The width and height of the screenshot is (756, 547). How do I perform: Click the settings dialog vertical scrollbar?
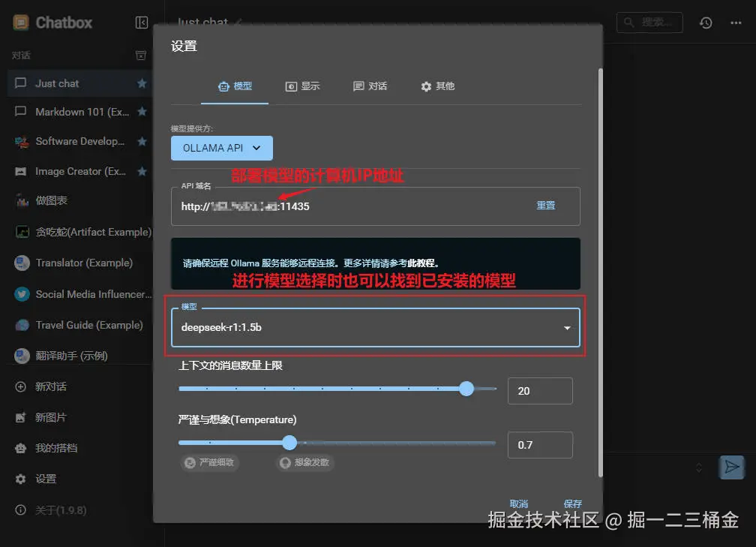[600, 272]
